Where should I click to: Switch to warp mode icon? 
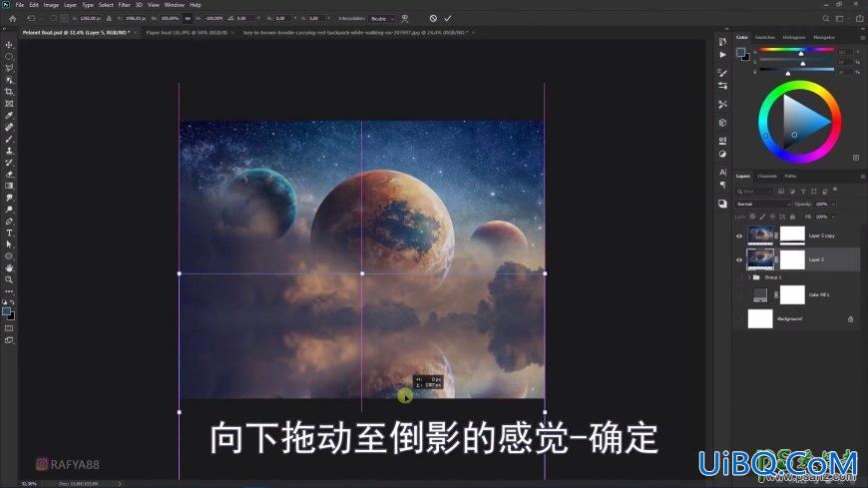click(405, 18)
